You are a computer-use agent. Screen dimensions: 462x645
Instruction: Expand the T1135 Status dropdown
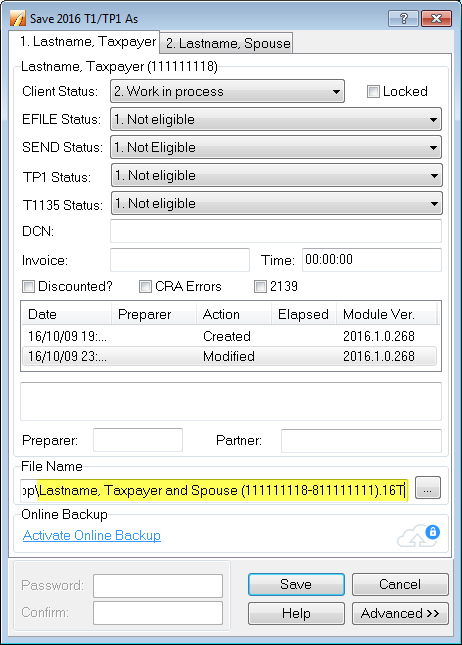coord(276,204)
